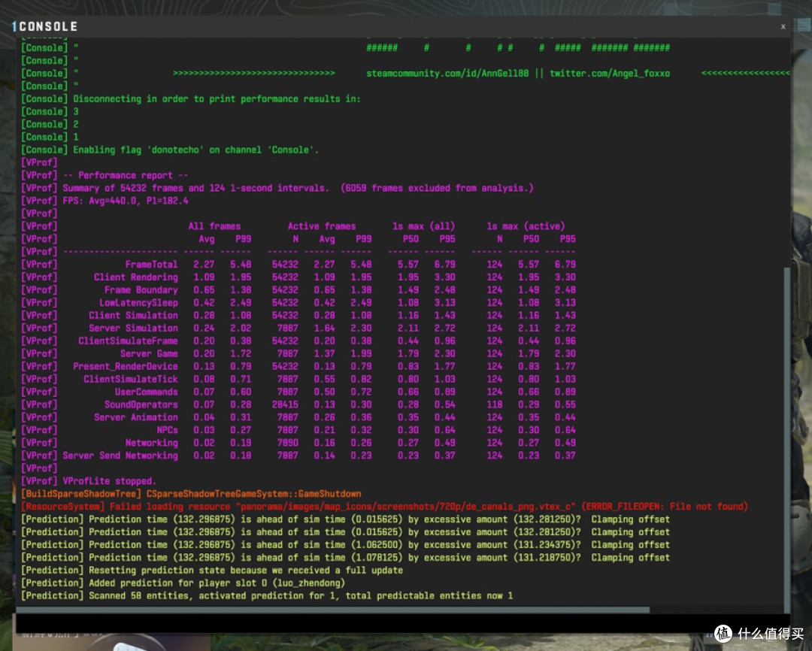The image size is (812, 651).
Task: Click the '1s max (active)' column header
Action: click(526, 226)
